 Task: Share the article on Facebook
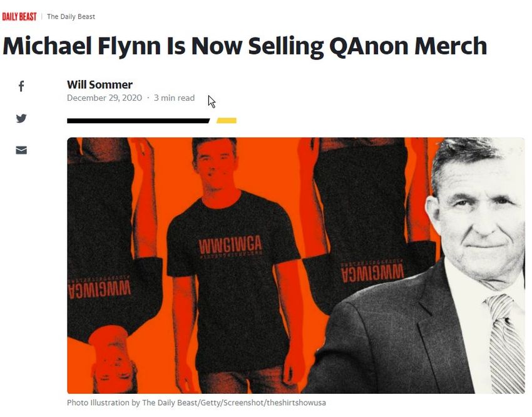click(x=21, y=86)
